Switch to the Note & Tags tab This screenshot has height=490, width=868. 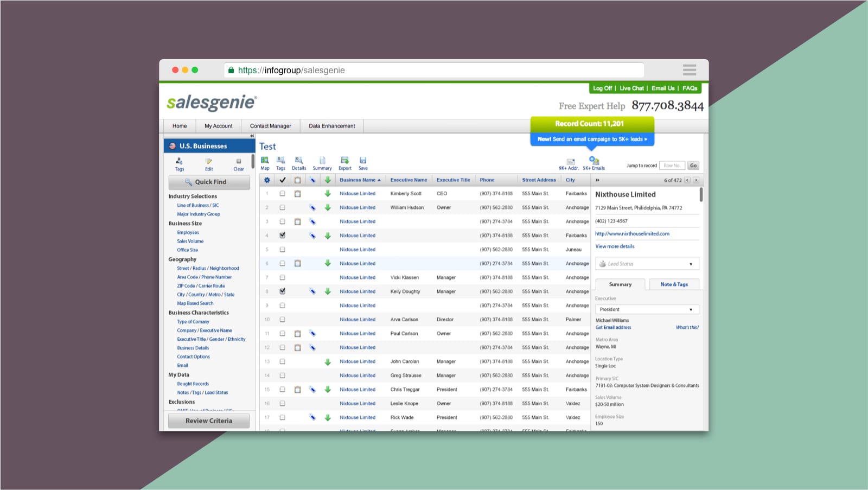[674, 284]
